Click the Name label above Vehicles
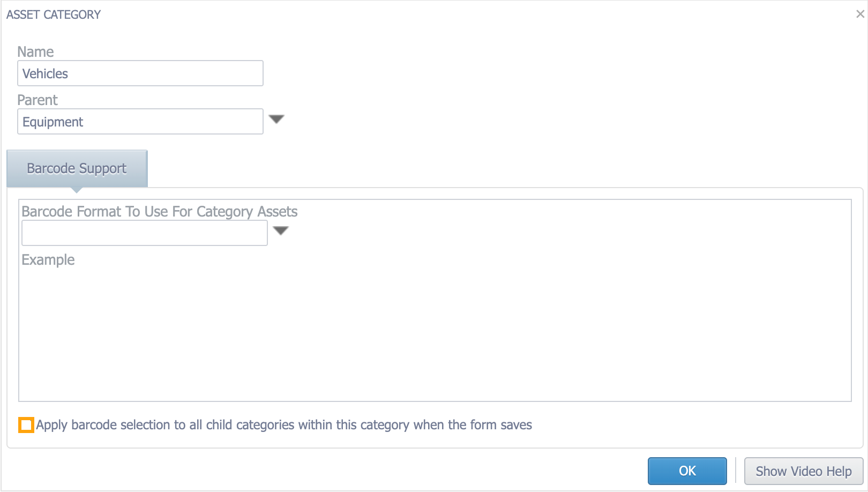Screen dimensions: 868x492 tap(35, 51)
